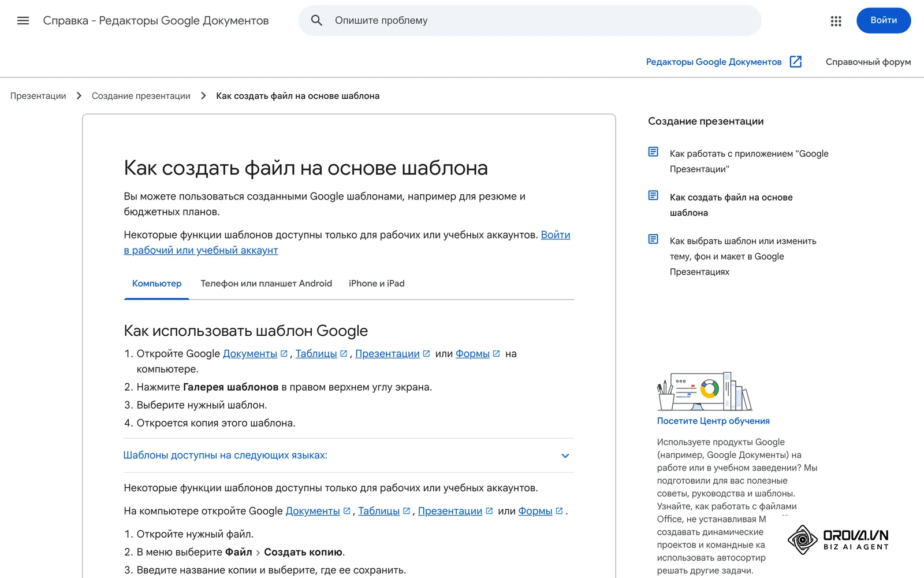Click article icon for Как работать с приложением
This screenshot has width=924, height=578.
653,152
